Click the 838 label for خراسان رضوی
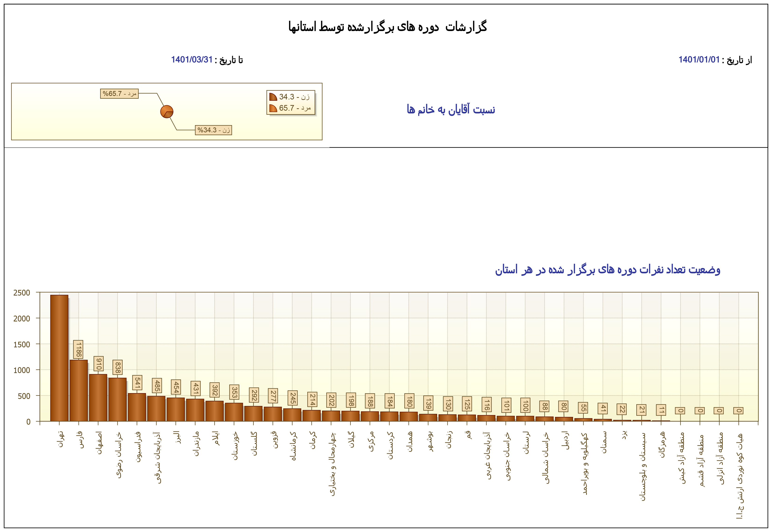Screen dimensions: 772x532 [x=117, y=367]
